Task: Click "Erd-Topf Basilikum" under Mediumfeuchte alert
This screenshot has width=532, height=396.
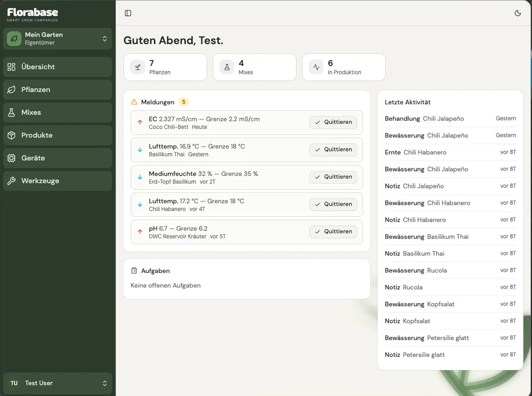Action: click(172, 182)
